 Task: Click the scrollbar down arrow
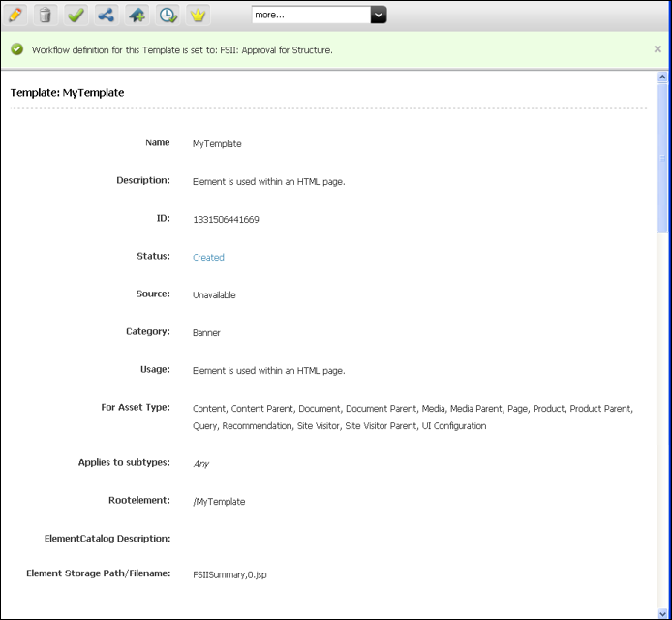(662, 614)
